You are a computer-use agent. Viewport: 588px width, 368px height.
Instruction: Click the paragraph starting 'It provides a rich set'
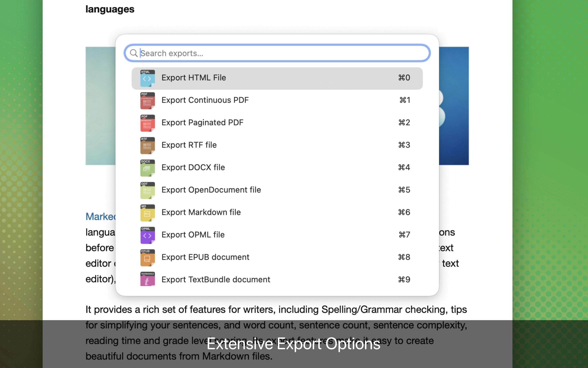[276, 333]
